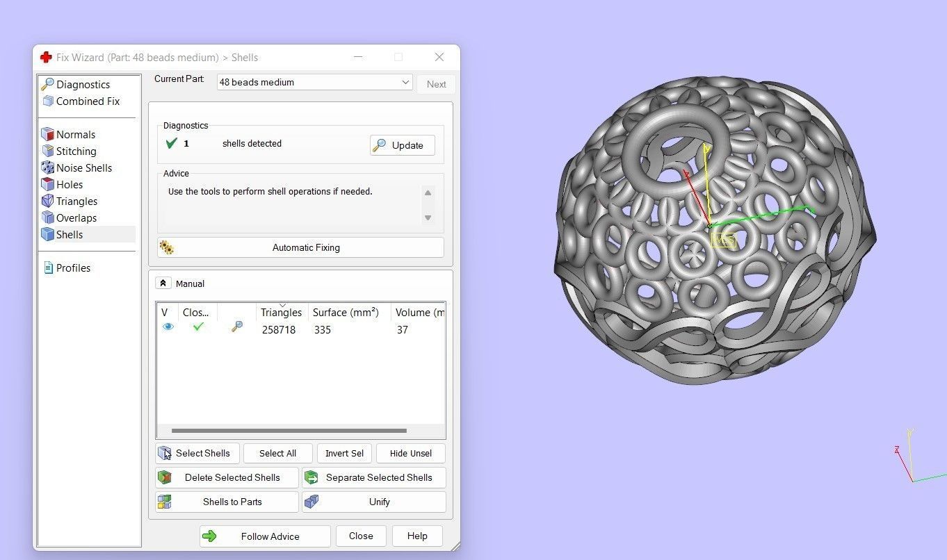Viewport: 947px width, 560px height.
Task: Click the Clos... column header
Action: [197, 312]
